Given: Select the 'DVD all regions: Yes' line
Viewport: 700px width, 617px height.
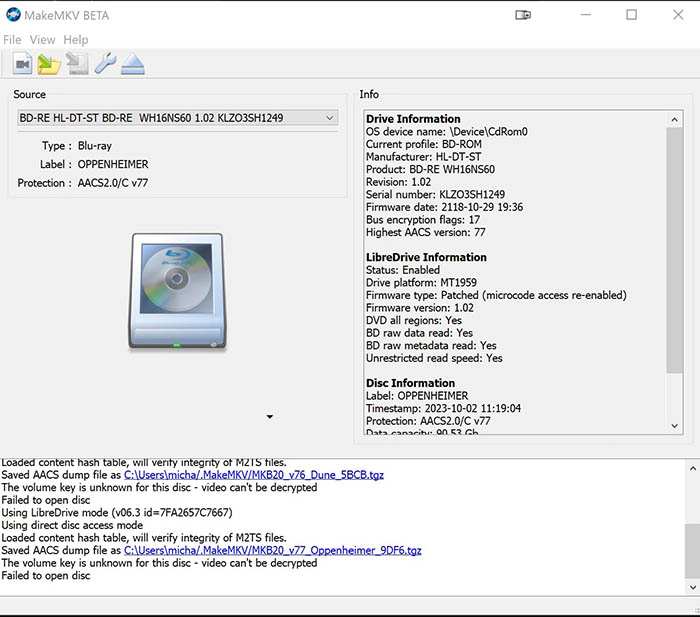Looking at the screenshot, I should point(414,321).
